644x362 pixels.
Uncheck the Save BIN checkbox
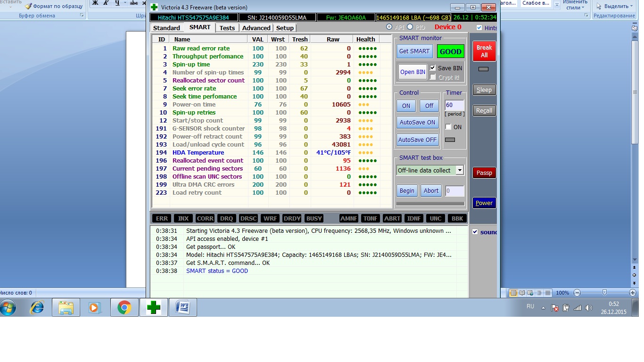[433, 68]
